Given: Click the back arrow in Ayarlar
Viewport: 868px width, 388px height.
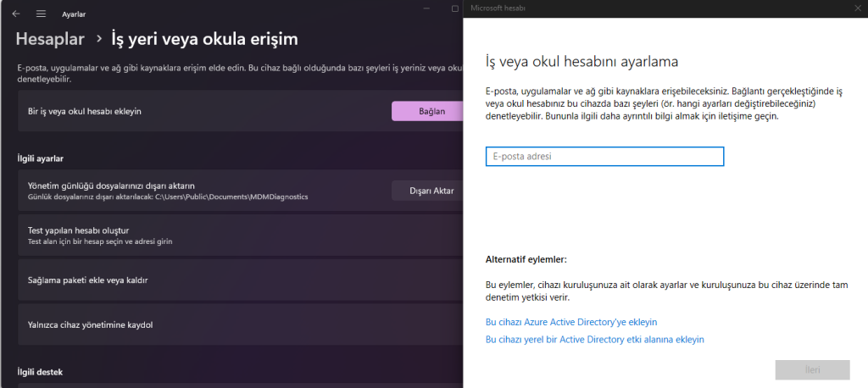Looking at the screenshot, I should pos(16,14).
